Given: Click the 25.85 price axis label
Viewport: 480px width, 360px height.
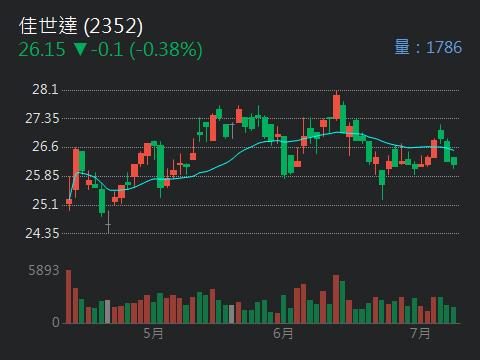Looking at the screenshot, I should (x=42, y=176).
